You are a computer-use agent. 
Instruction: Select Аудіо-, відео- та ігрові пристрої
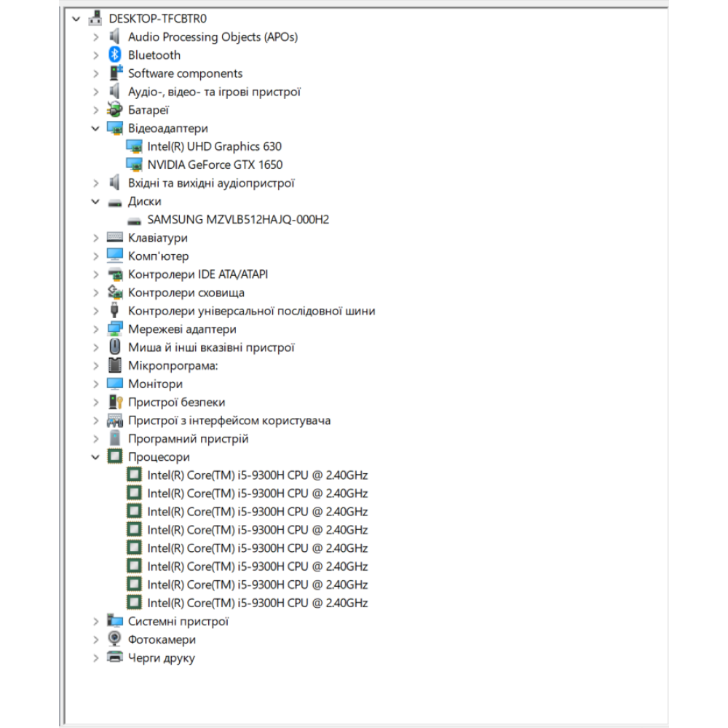coord(214,92)
